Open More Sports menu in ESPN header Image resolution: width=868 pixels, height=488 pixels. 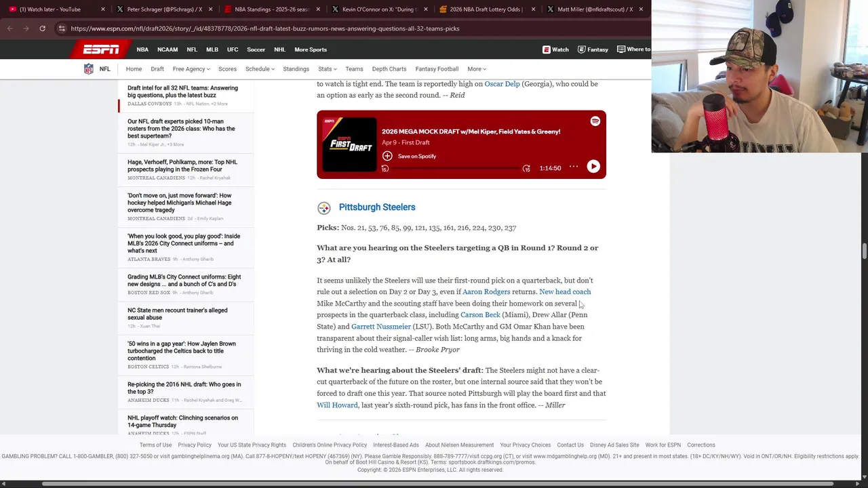click(311, 49)
